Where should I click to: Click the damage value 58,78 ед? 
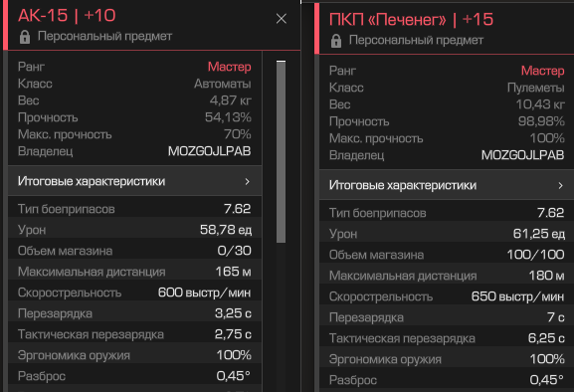click(x=226, y=230)
